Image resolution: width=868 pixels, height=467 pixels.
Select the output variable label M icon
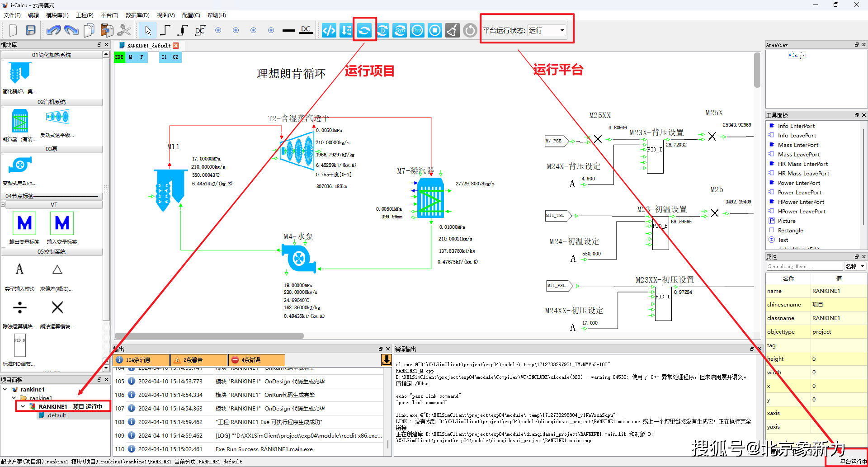pos(24,223)
